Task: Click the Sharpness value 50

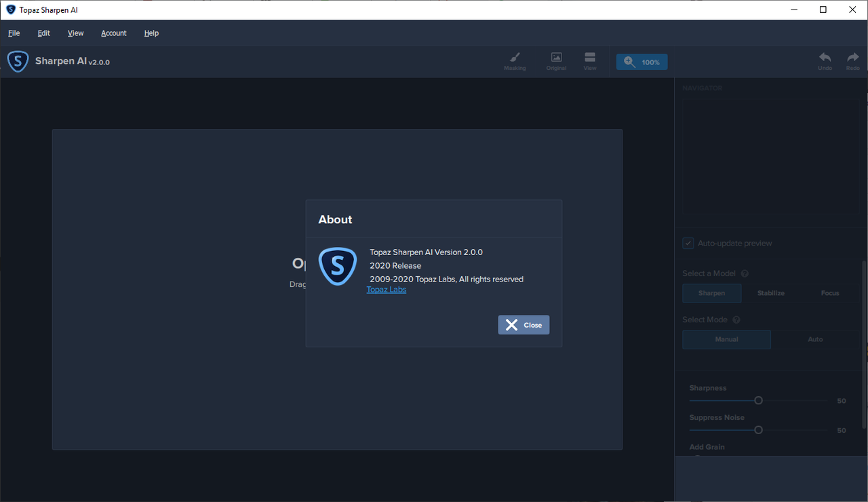Action: 842,401
